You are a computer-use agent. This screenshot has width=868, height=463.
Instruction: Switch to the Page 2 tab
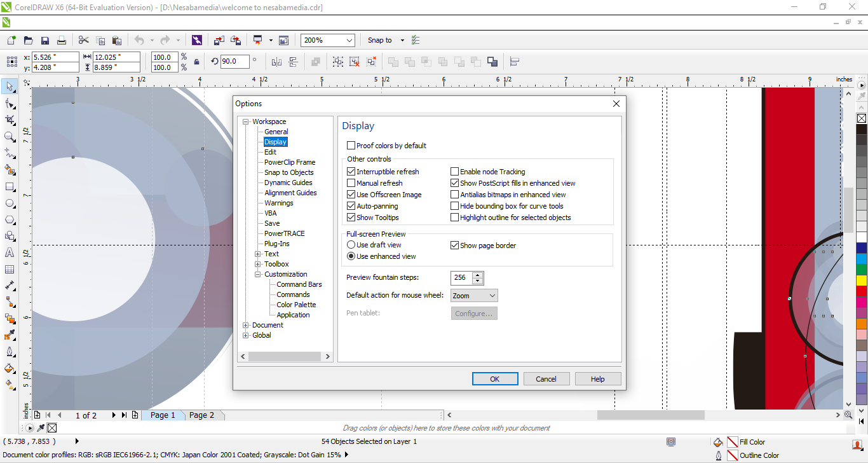(202, 415)
